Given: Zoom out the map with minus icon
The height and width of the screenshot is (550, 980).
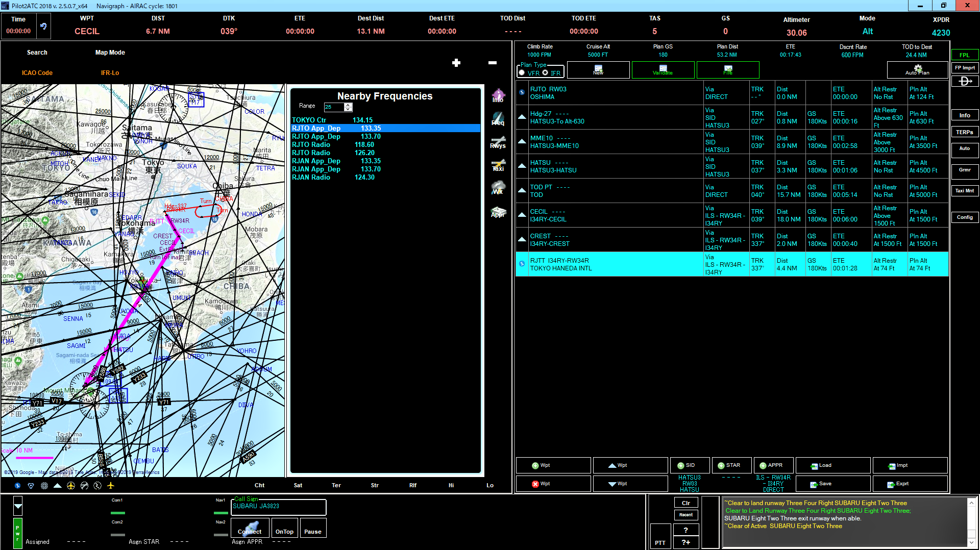Looking at the screenshot, I should click(x=493, y=63).
